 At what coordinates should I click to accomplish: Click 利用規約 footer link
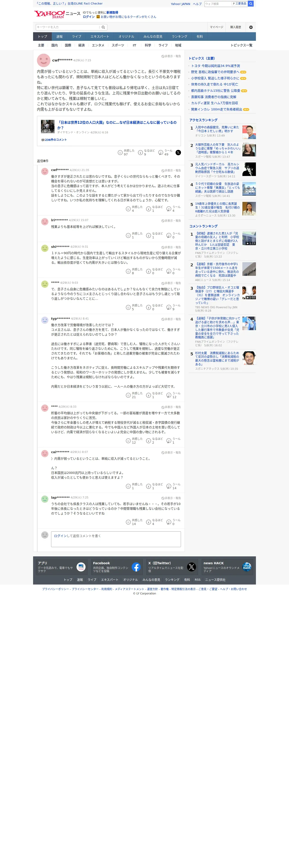[x=107, y=589]
